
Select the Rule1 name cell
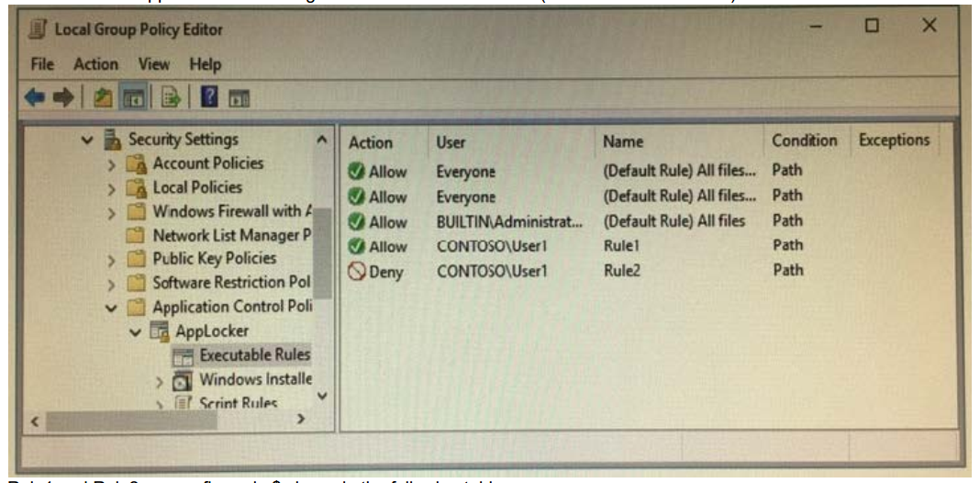coord(620,246)
